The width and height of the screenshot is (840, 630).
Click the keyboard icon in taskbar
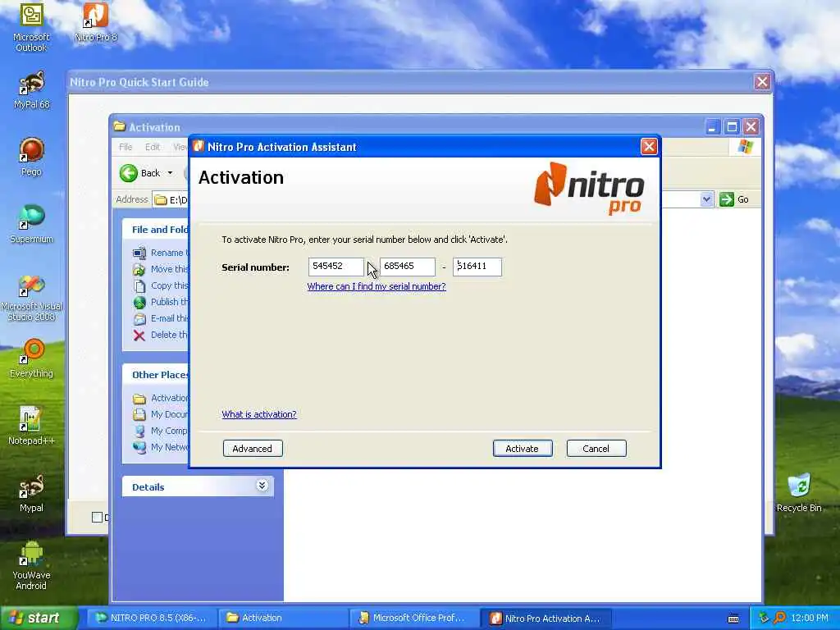point(733,619)
